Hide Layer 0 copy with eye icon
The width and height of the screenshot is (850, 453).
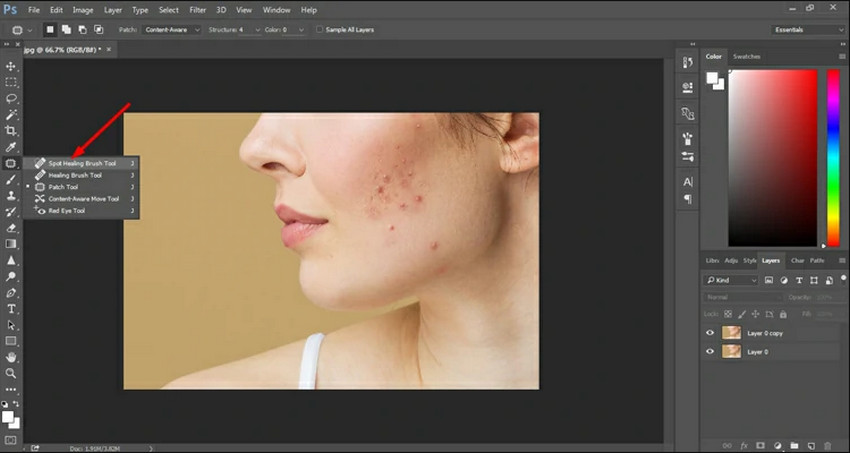pos(710,333)
